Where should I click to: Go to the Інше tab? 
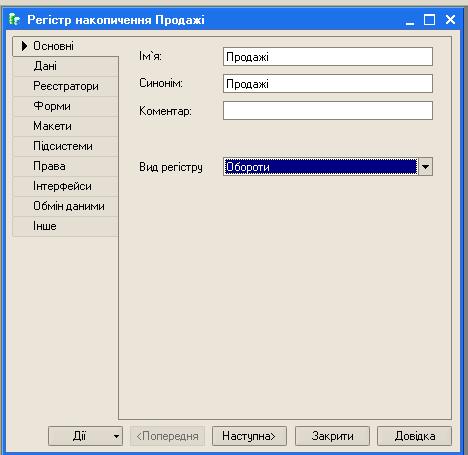pyautogui.click(x=65, y=226)
